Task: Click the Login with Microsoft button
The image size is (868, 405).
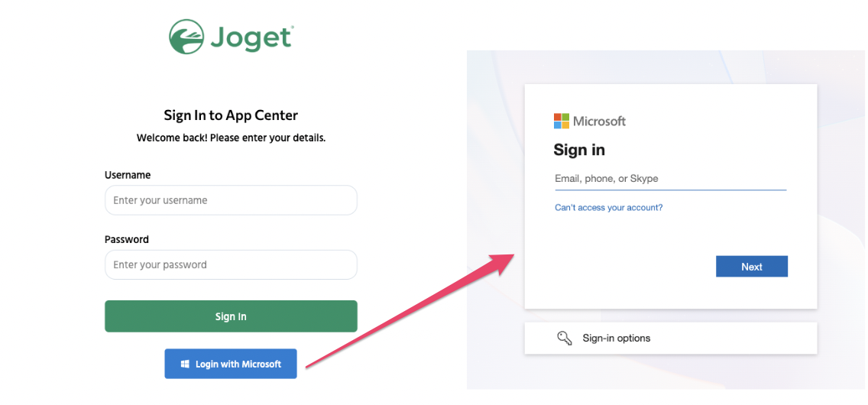Action: click(231, 364)
